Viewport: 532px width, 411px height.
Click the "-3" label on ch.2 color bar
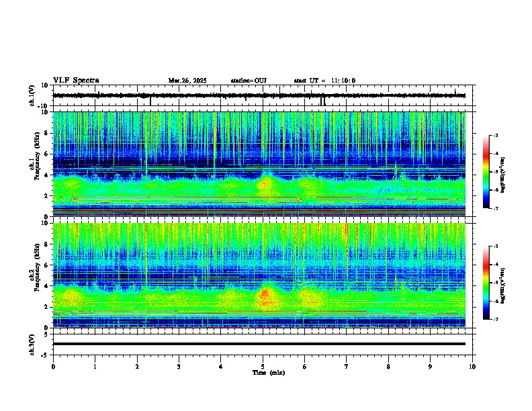pos(495,246)
